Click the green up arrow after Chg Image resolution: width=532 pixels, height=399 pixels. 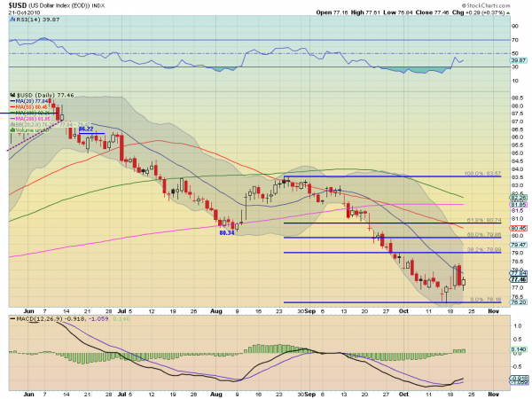(508, 13)
